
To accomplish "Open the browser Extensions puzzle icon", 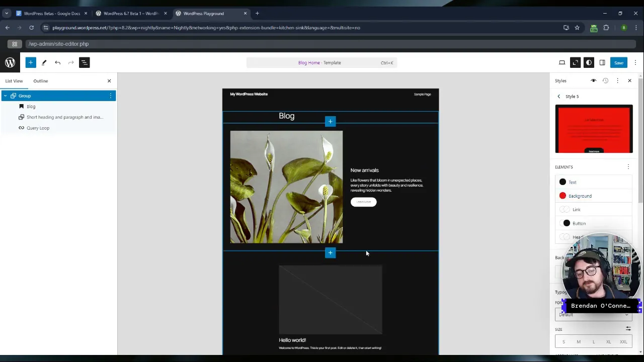I will pyautogui.click(x=606, y=28).
